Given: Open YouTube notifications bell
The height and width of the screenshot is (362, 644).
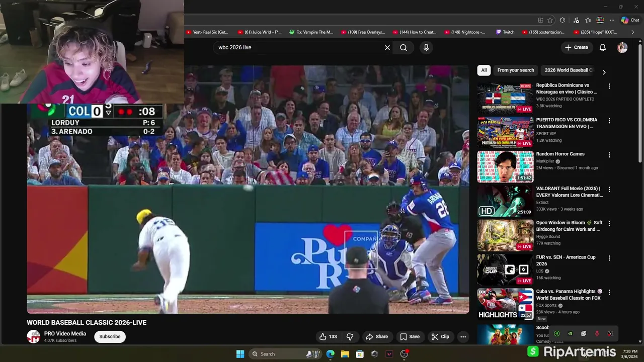Looking at the screenshot, I should pyautogui.click(x=603, y=47).
